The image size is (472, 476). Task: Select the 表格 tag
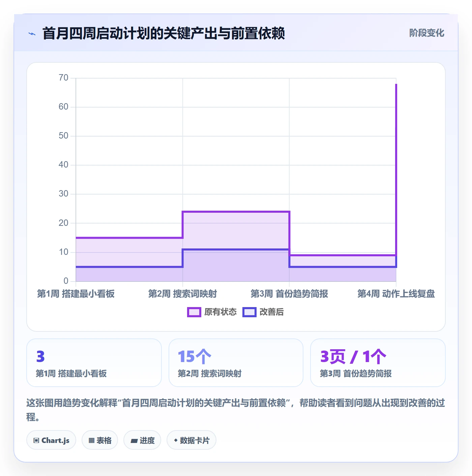(100, 440)
